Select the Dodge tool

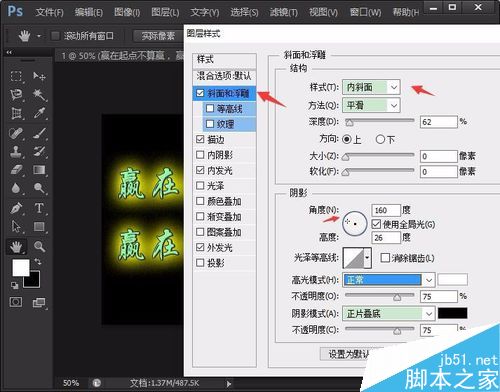39,189
